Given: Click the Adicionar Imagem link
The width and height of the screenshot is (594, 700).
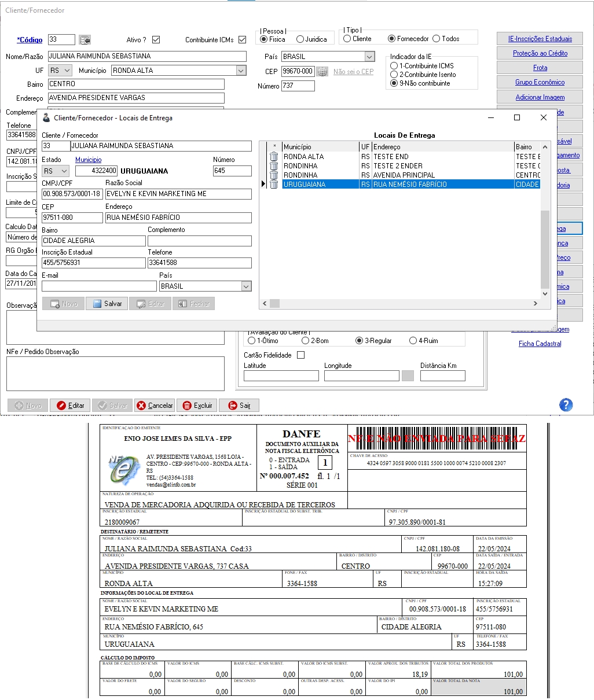Looking at the screenshot, I should [540, 97].
